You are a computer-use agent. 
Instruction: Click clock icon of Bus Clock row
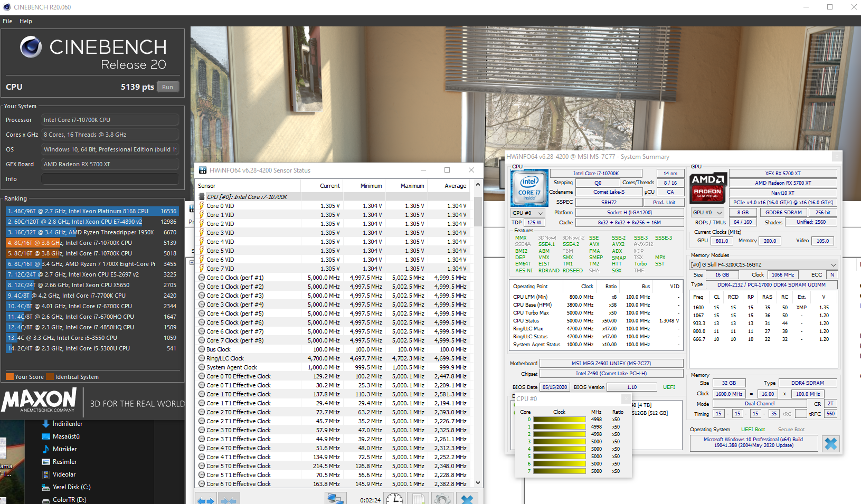click(x=202, y=349)
